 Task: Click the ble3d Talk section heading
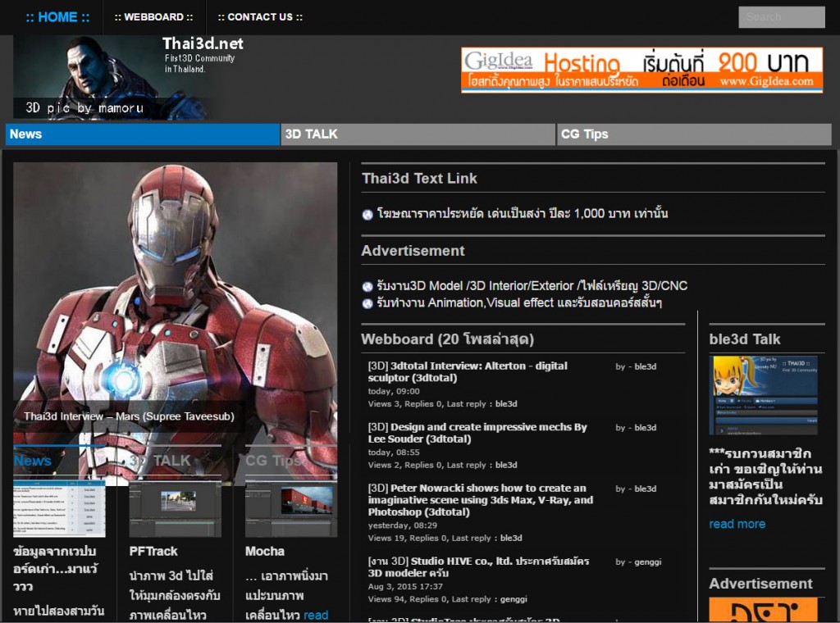pyautogui.click(x=745, y=339)
